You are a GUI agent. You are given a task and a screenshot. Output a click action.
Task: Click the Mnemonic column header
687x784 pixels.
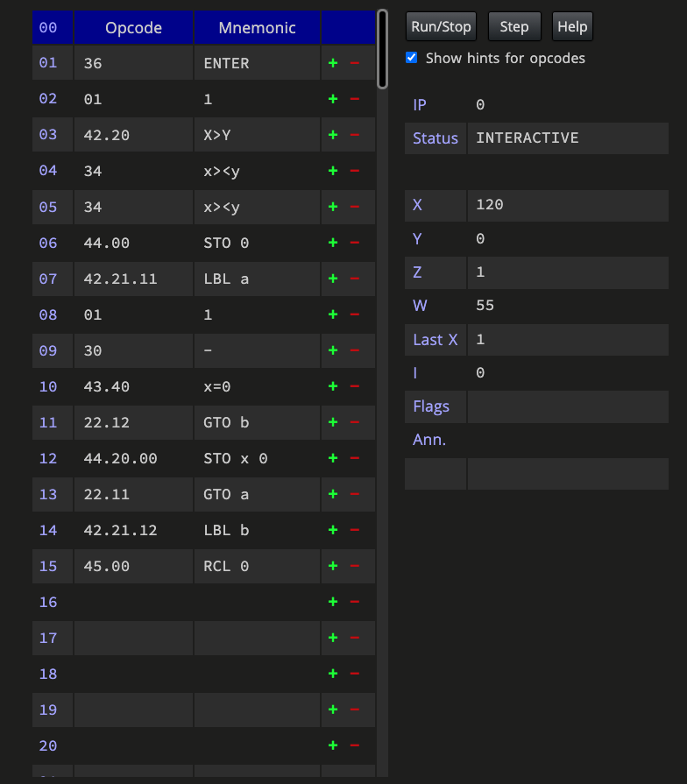[x=257, y=27]
